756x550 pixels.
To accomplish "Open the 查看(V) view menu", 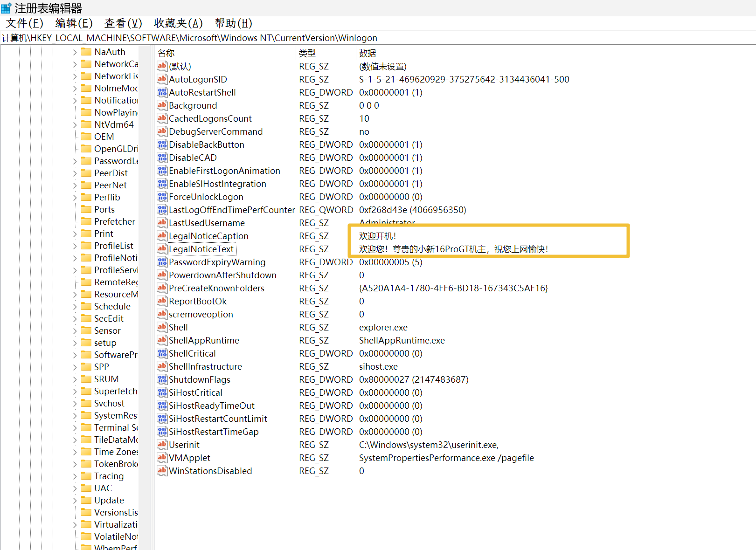I will point(123,23).
